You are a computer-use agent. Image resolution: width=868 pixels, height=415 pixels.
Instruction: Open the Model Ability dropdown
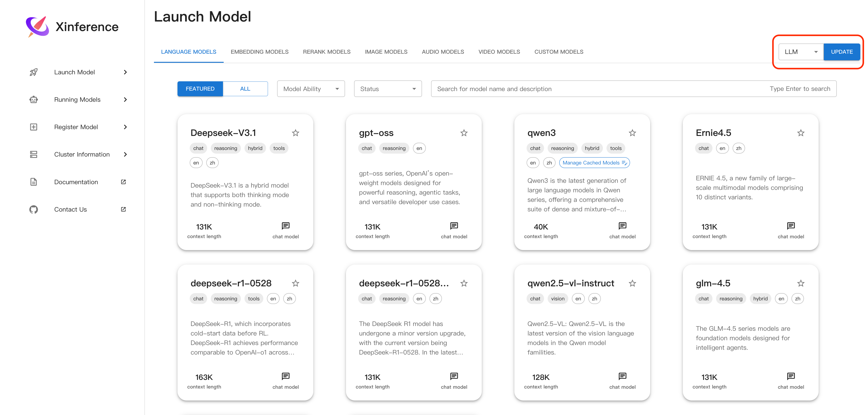pos(311,89)
